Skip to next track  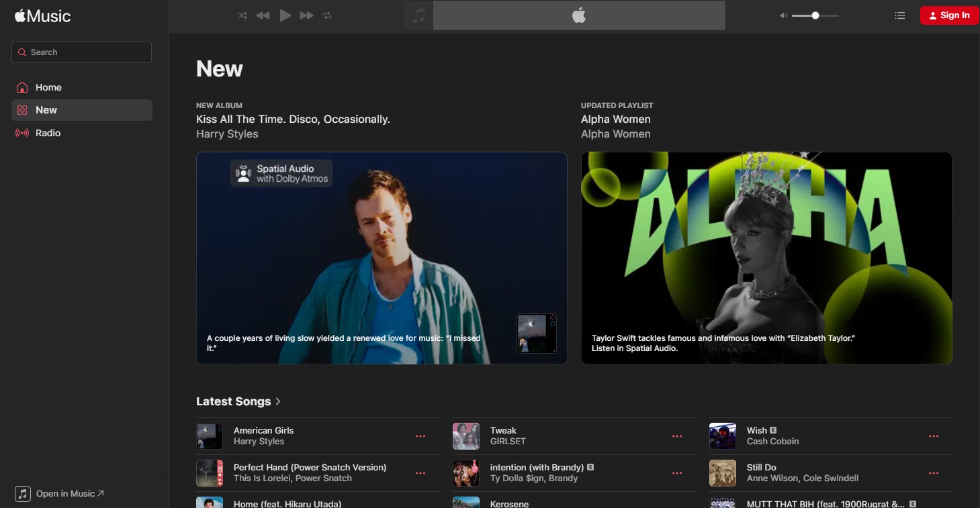point(306,15)
